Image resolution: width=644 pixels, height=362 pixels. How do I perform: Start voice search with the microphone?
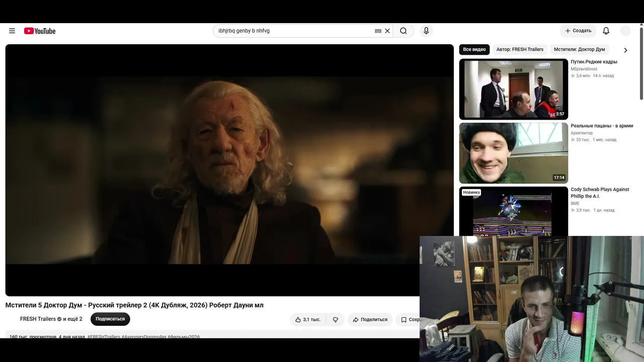[x=426, y=31]
